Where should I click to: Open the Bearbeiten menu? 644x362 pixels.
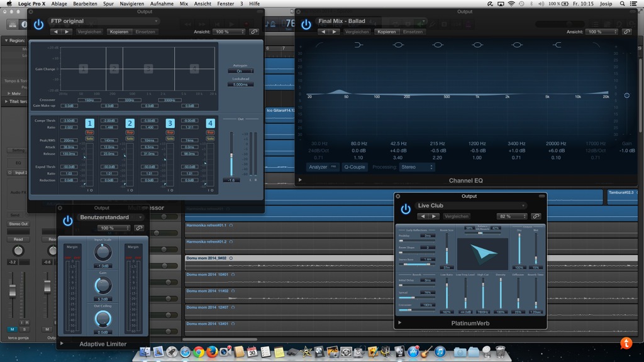tap(85, 4)
